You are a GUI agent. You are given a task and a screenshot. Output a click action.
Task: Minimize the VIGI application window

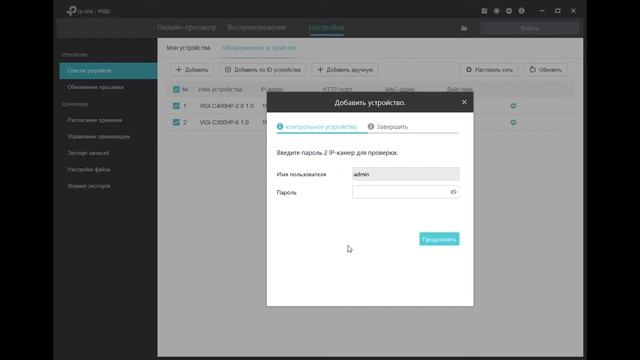point(542,11)
